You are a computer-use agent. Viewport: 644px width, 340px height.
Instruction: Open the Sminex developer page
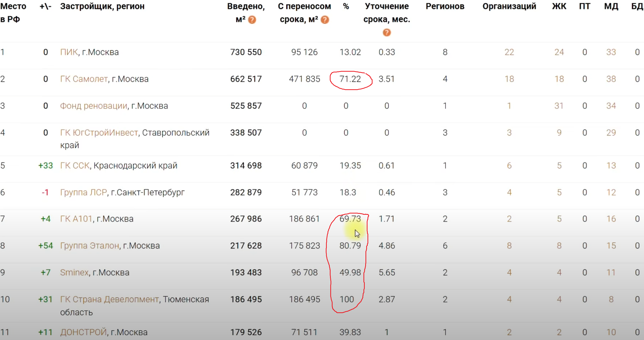(74, 273)
